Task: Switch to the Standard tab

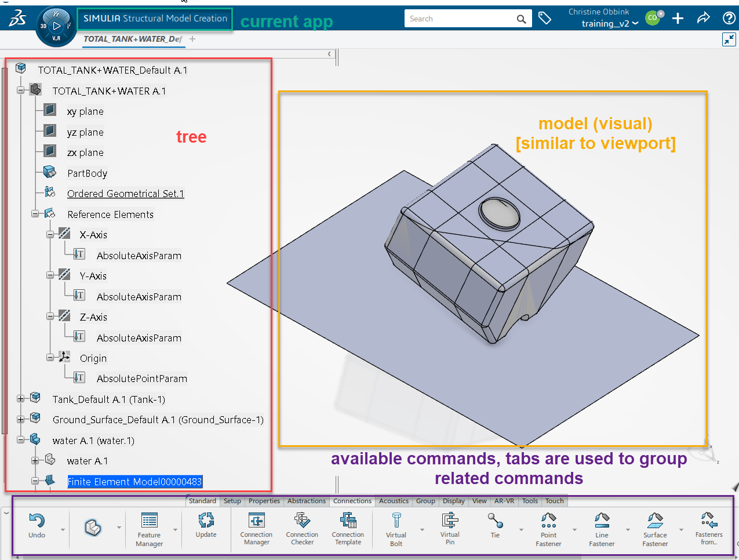Action: 202,501
